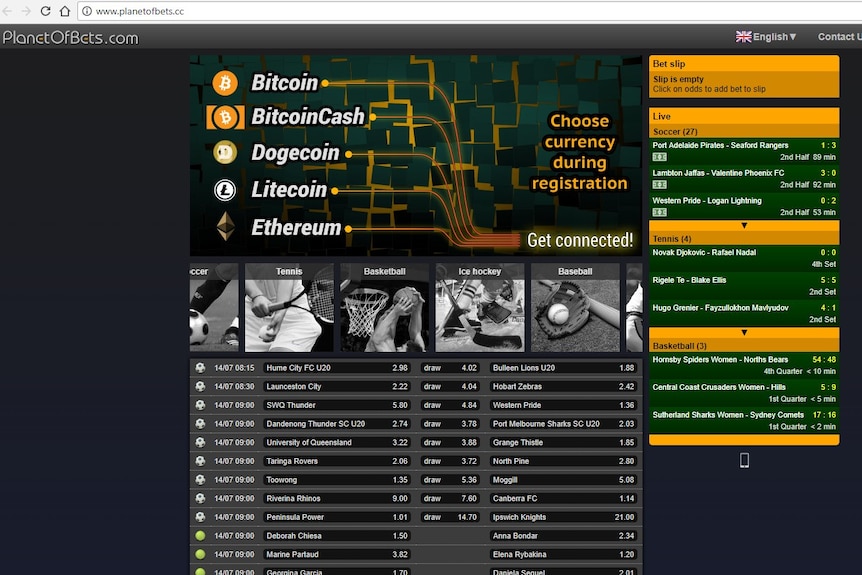Open live Sutherland Sharks Women - Sydney Comets
Screen dimensions: 862x575
[x=744, y=421]
